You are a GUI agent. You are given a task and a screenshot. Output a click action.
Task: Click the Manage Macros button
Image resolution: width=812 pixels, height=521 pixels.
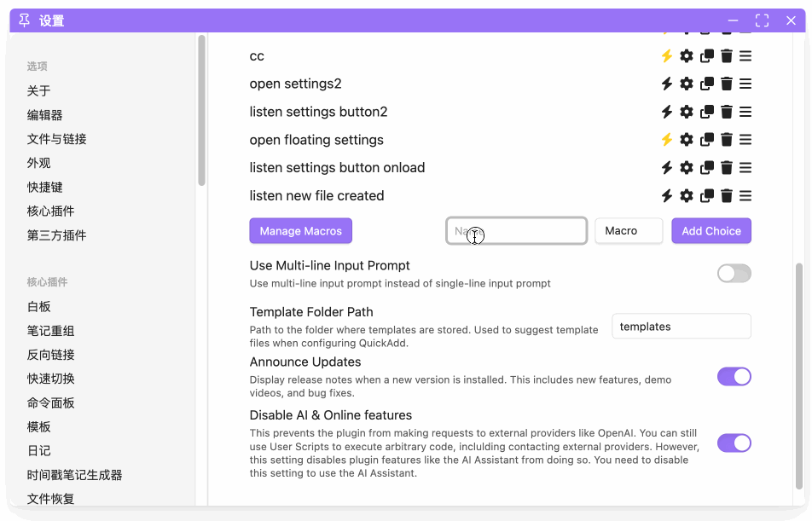300,231
